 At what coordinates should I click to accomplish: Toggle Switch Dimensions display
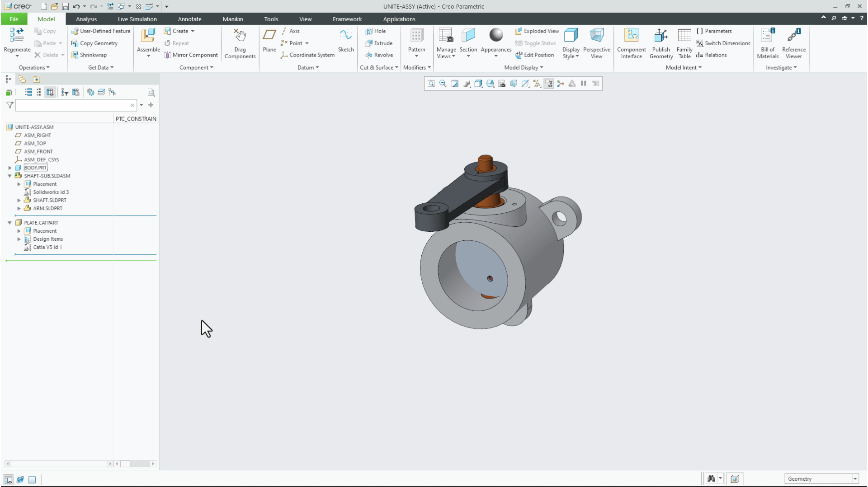pyautogui.click(x=723, y=43)
